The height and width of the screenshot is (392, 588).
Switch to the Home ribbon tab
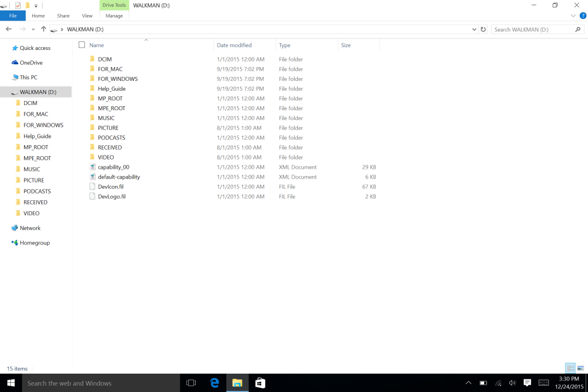pos(38,15)
